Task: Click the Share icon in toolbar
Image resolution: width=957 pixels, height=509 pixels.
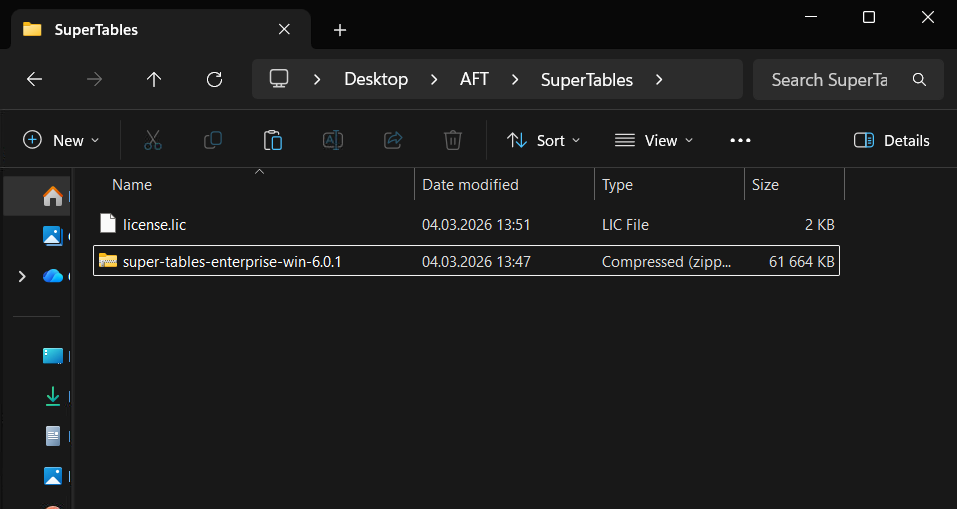Action: (x=393, y=140)
